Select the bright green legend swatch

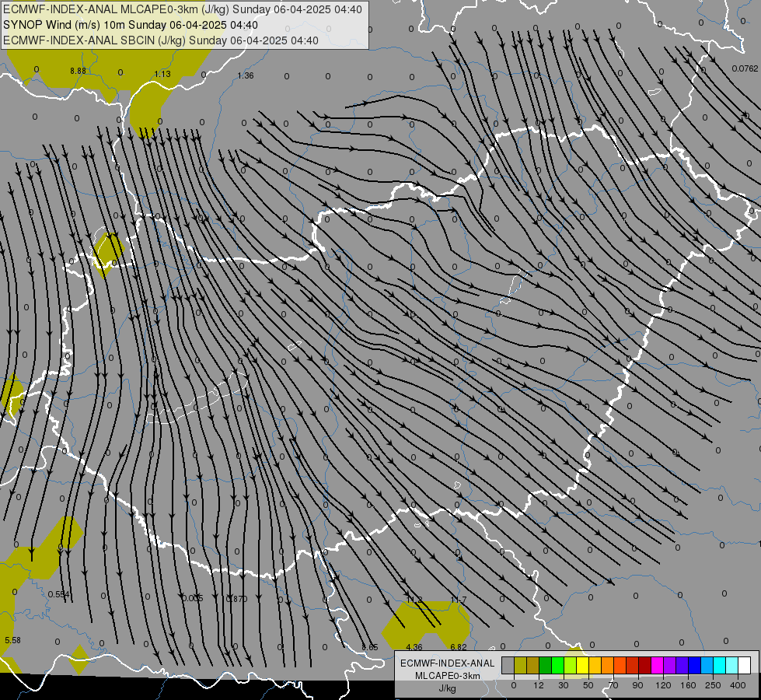[557, 665]
